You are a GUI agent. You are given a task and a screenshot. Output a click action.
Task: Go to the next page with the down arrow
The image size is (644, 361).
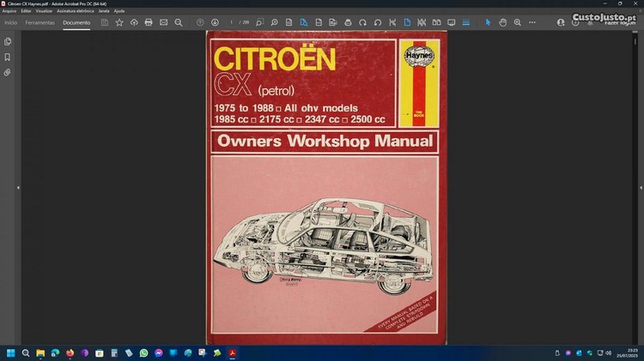(215, 22)
